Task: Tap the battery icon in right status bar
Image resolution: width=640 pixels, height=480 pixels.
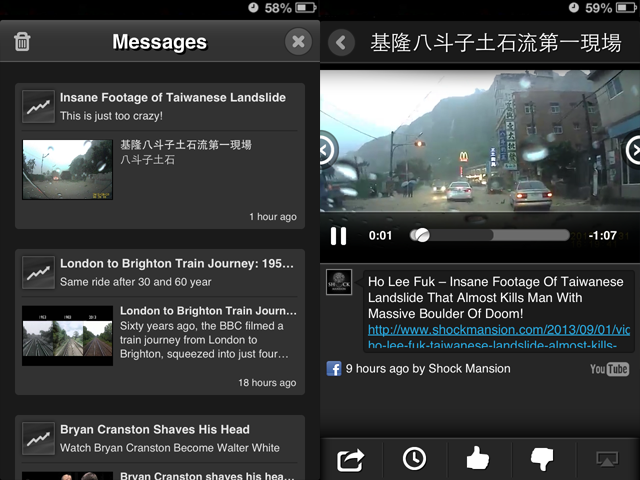Action: [x=627, y=7]
